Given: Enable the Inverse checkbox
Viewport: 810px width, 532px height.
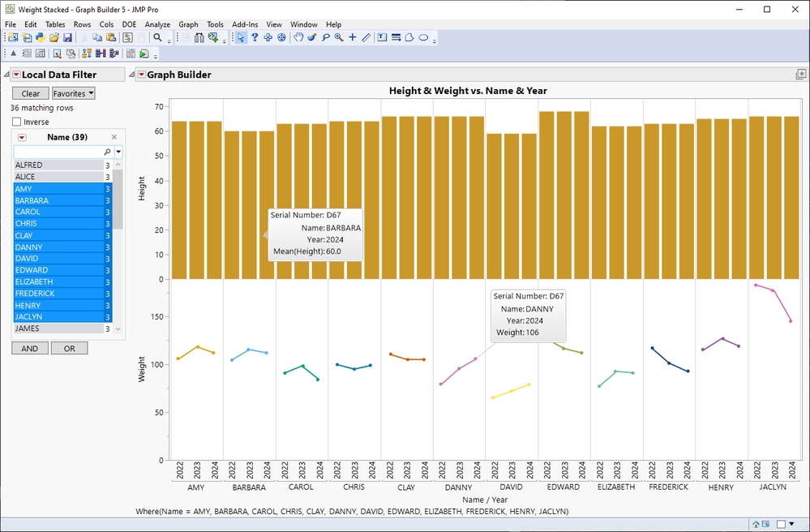Looking at the screenshot, I should tap(17, 122).
